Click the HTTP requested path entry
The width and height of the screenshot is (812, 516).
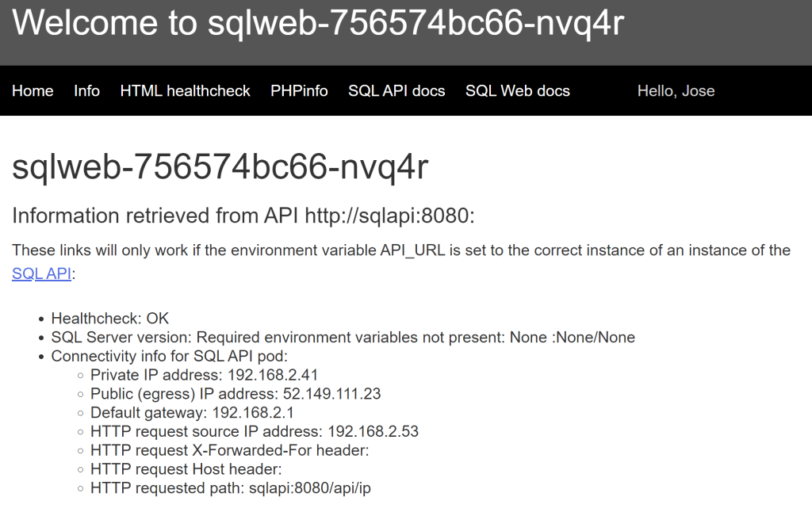click(230, 488)
